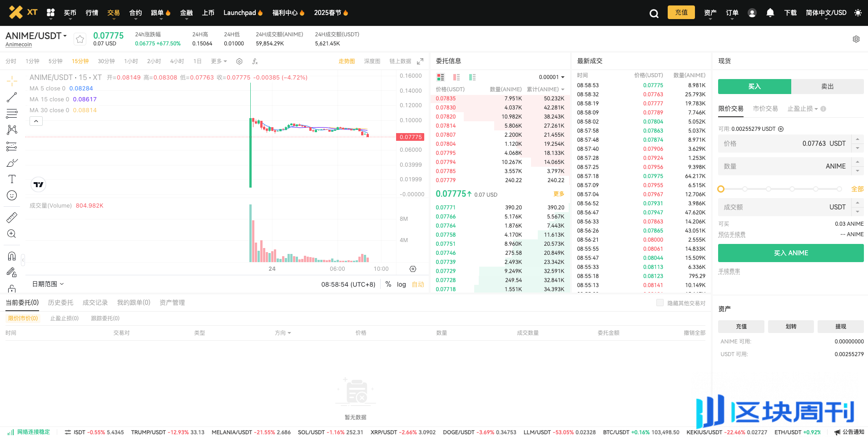Open cumulative ANIME column dropdown

tap(546, 89)
